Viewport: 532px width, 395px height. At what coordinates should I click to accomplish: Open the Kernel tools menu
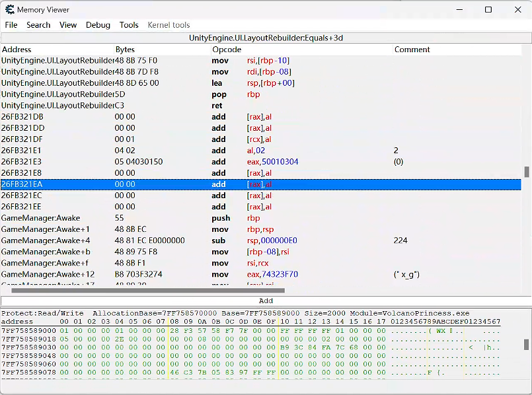(169, 25)
